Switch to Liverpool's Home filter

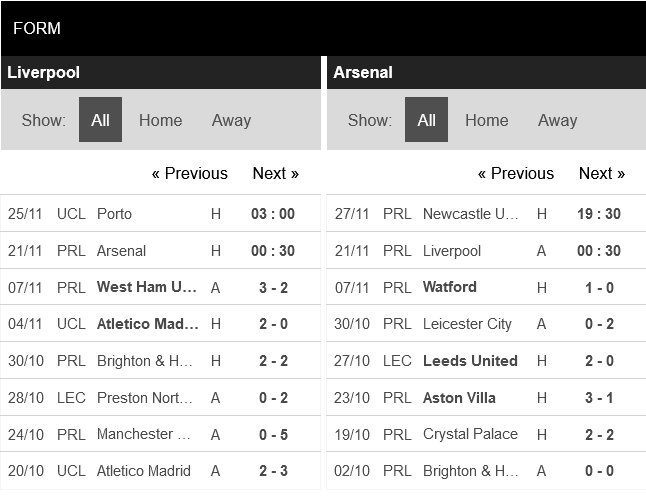click(x=160, y=120)
